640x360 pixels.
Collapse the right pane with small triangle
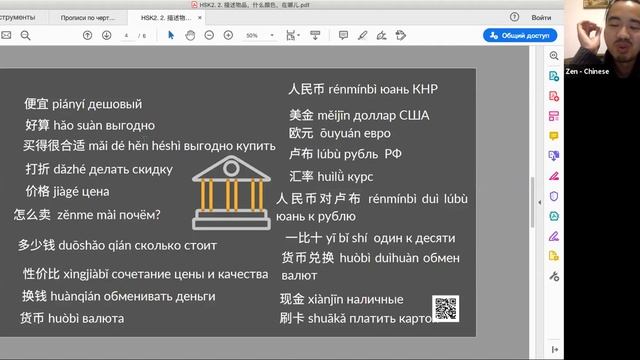[540, 202]
